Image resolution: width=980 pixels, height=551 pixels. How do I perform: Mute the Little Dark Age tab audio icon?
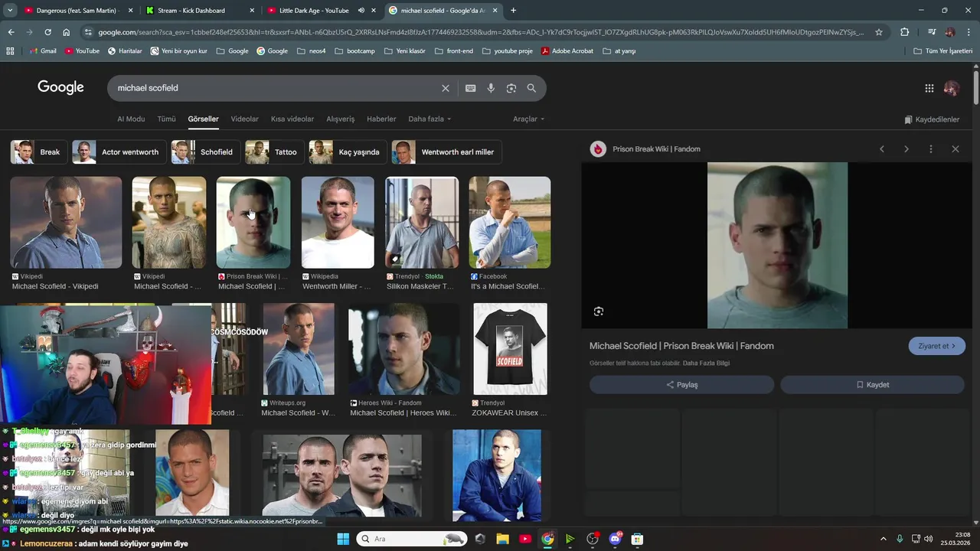[x=361, y=11]
